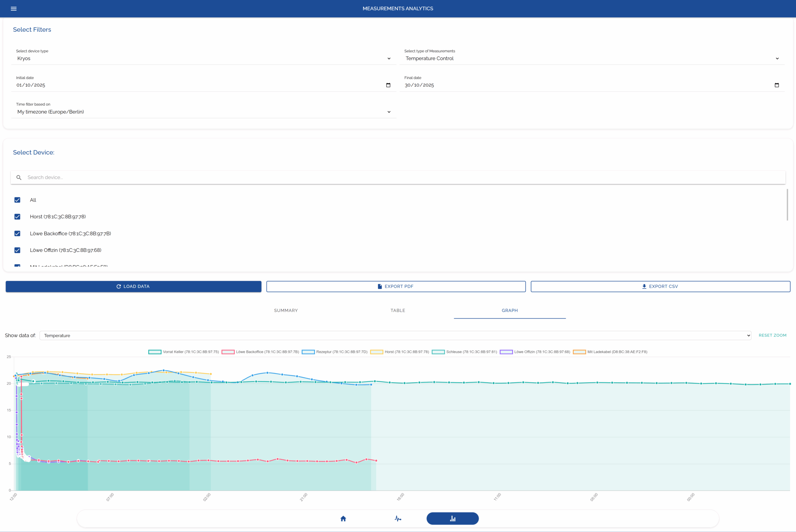Open the live measurements pulse icon
The image size is (796, 532).
pos(398,518)
